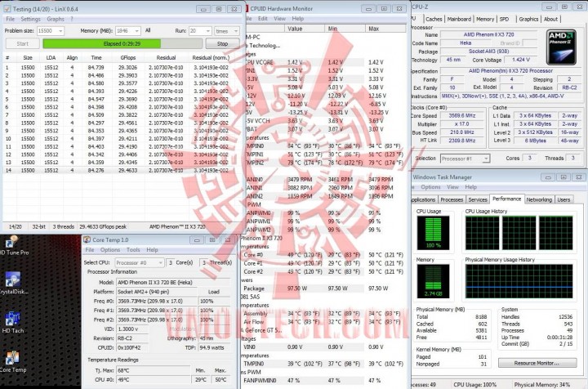
Task: Open HD Tach desktop shortcut
Action: (13, 323)
